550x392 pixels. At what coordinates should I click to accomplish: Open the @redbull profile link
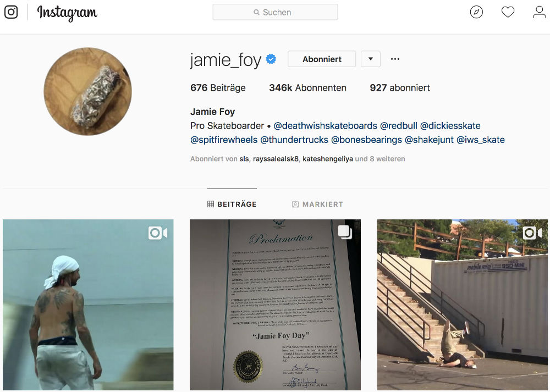398,125
